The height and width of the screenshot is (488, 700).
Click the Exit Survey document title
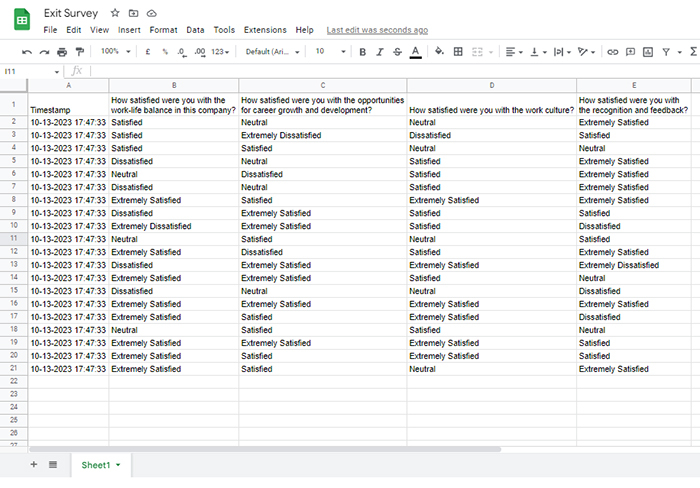(71, 13)
